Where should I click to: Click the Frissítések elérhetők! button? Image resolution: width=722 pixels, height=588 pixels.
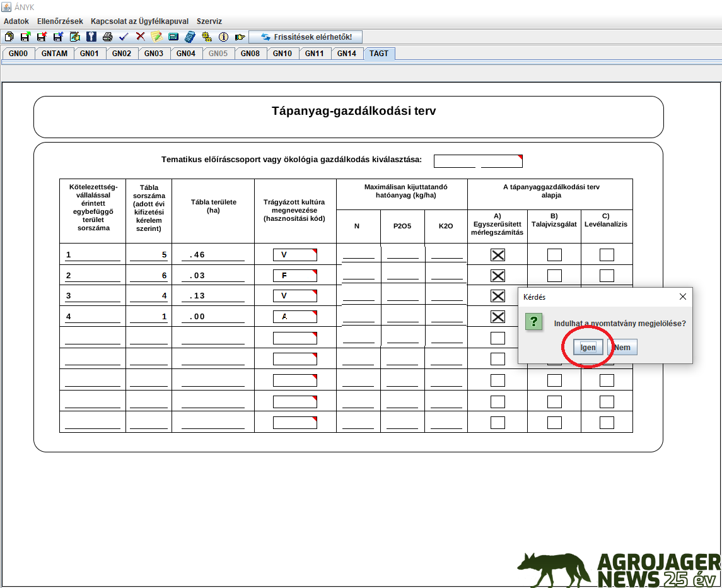point(305,37)
